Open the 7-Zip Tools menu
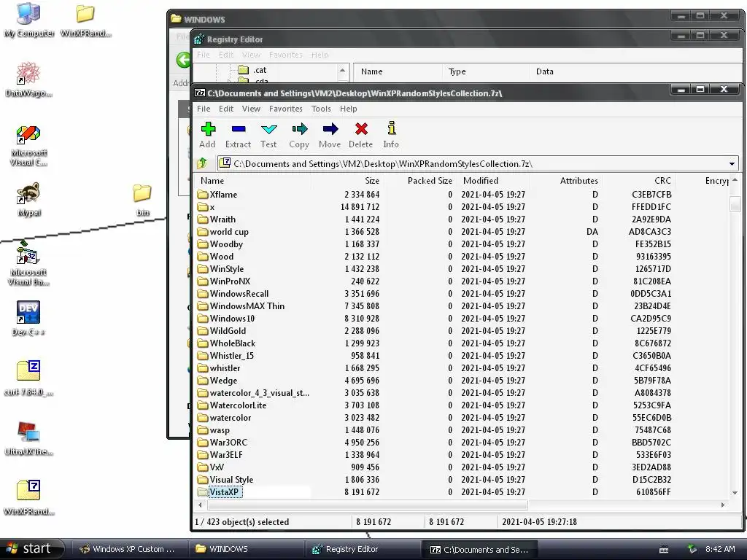Screen dimensions: 747x560 [x=321, y=109]
